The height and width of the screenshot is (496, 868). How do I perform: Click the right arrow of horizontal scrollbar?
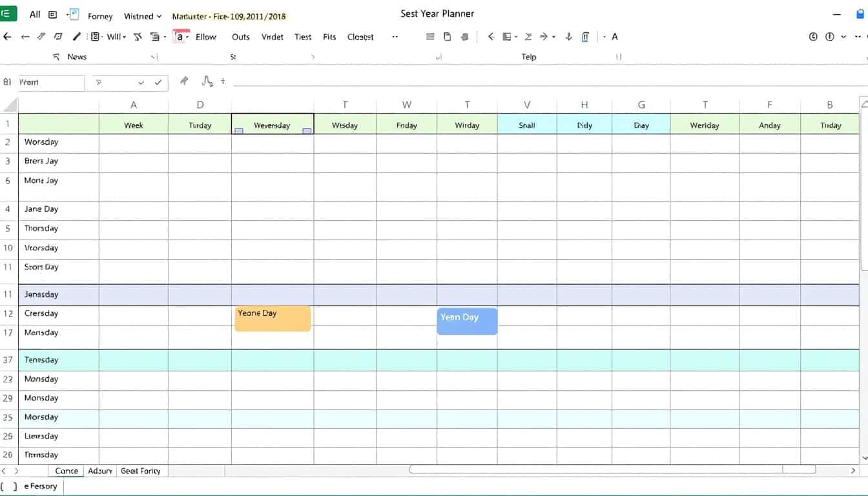[853, 471]
